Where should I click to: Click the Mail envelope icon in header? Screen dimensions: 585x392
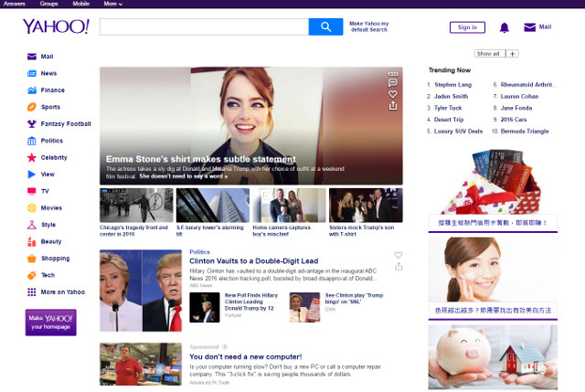(530, 27)
